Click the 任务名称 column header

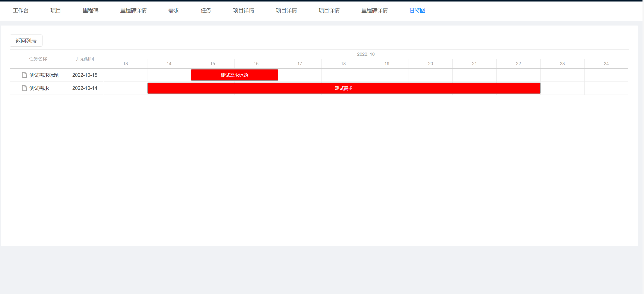pyautogui.click(x=38, y=59)
